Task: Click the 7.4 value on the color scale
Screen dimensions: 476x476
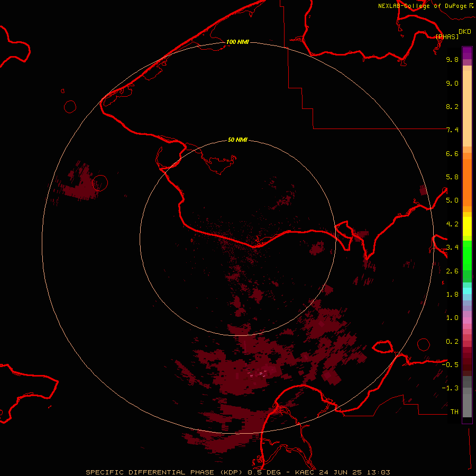Action: (x=452, y=130)
